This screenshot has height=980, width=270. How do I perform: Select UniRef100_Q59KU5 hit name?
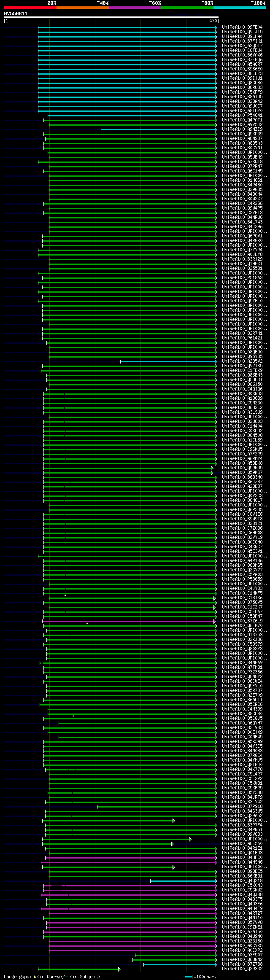point(242,468)
